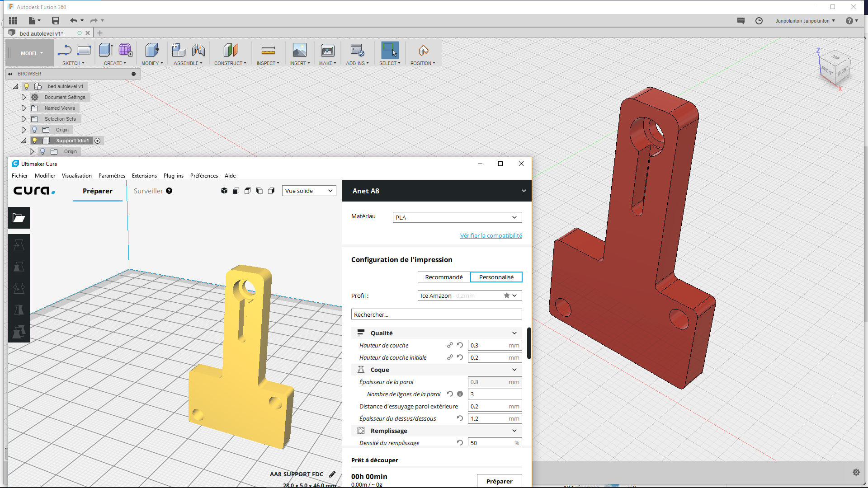Expand Named Views tree node
The image size is (868, 488).
coord(24,108)
